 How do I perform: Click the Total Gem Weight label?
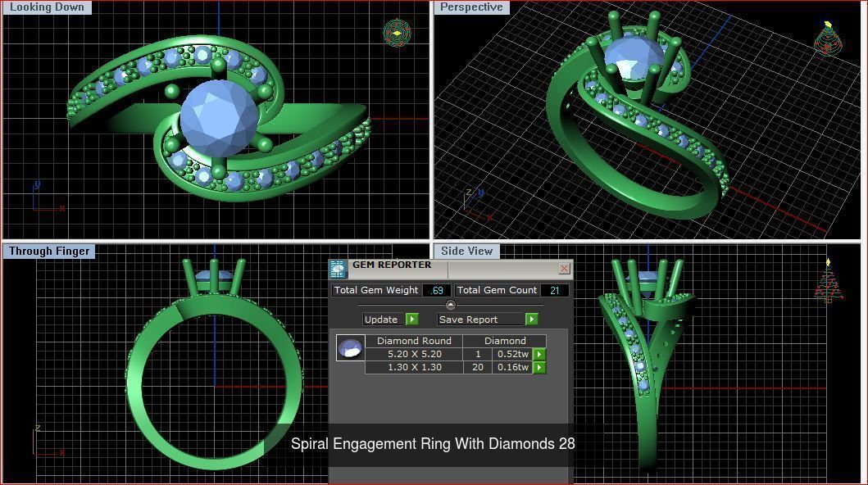tap(376, 290)
